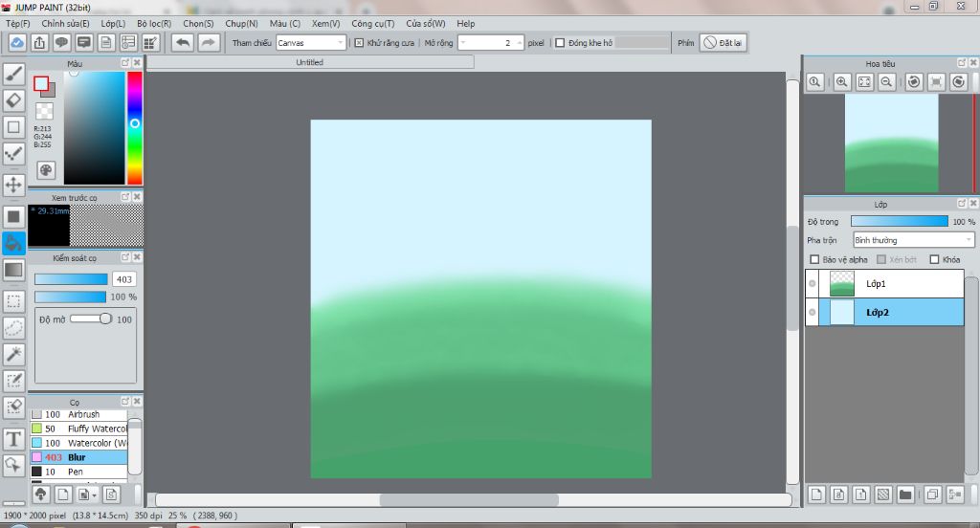Select the Blur brush entry
Image resolution: width=980 pixels, height=528 pixels.
[x=78, y=457]
